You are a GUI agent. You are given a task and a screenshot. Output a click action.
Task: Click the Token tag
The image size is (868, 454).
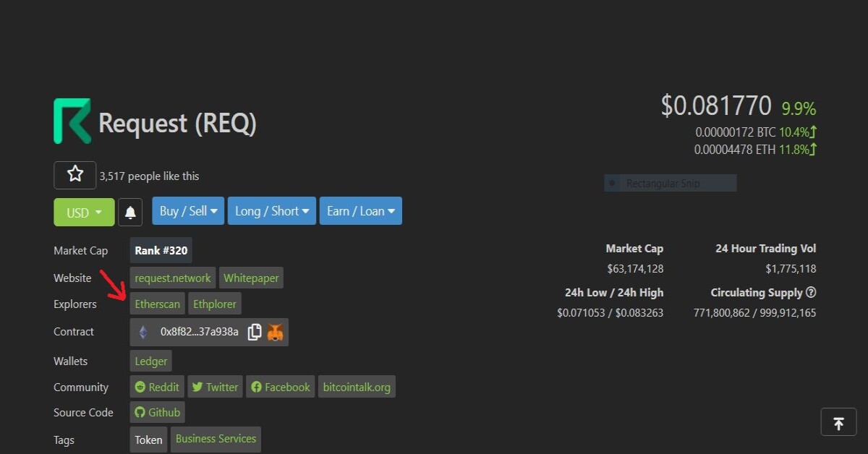pyautogui.click(x=148, y=439)
